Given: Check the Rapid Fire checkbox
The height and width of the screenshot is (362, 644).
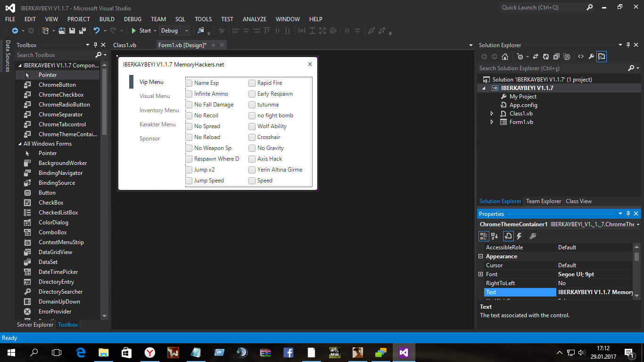Looking at the screenshot, I should (252, 83).
